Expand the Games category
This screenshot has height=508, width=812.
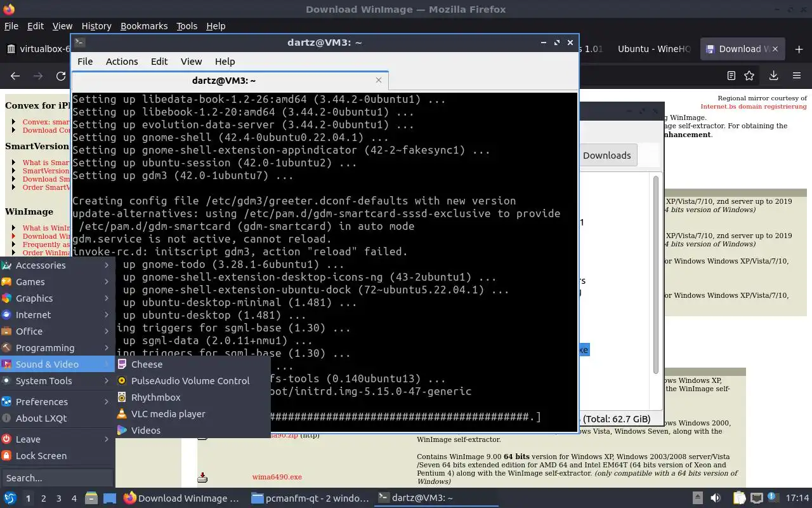click(57, 282)
